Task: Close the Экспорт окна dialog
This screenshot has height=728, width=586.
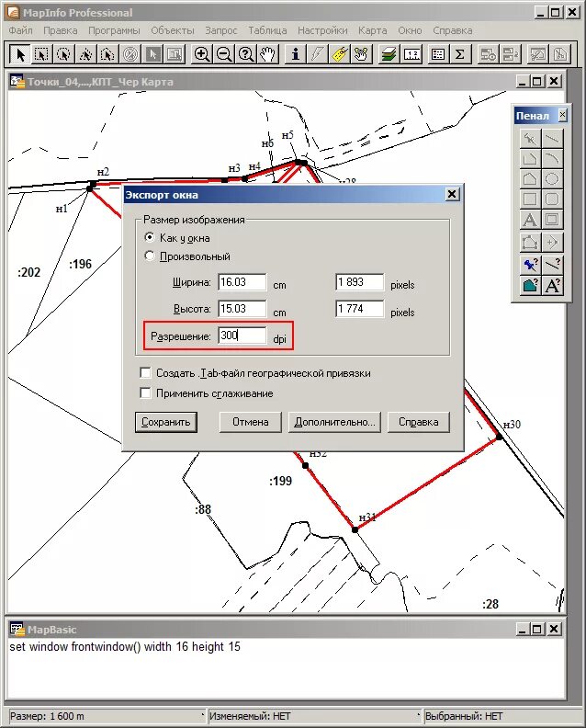Action: pos(452,194)
